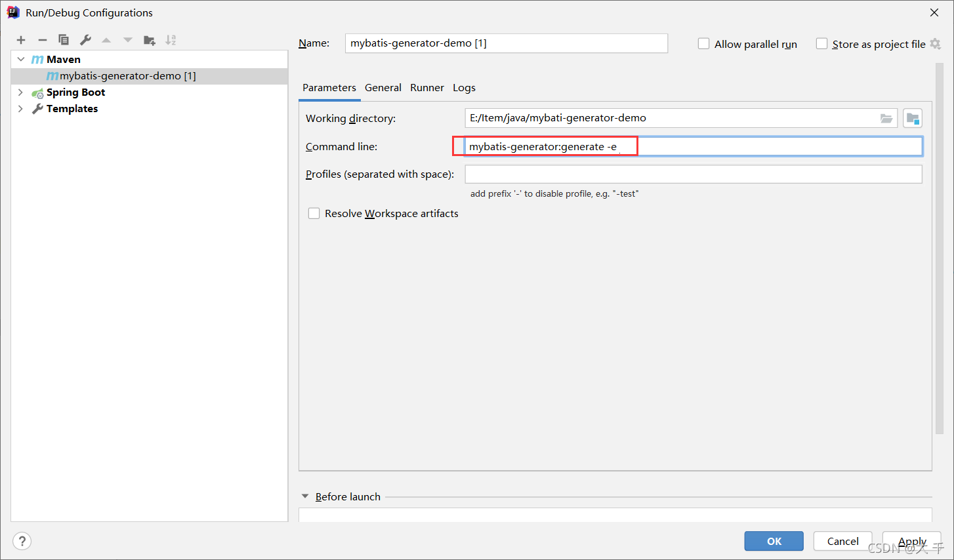Click the Profiles input field
Screen dimensions: 954x560
click(x=694, y=174)
